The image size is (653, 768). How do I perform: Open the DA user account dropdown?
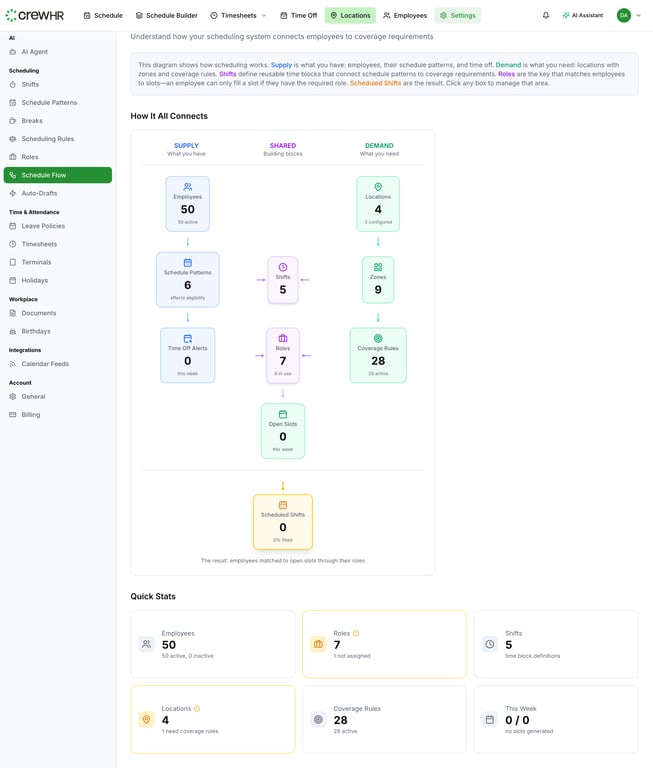629,15
